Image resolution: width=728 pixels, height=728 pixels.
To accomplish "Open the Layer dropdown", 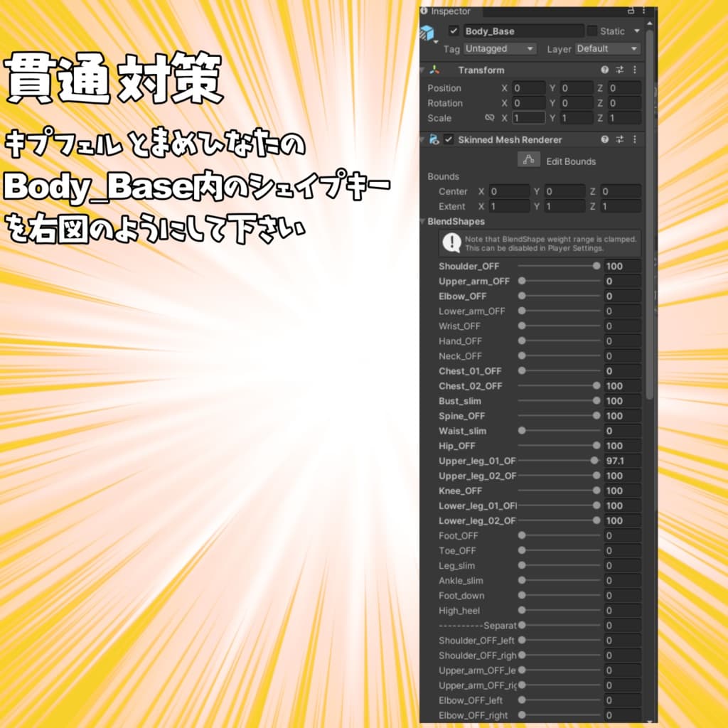I will click(606, 48).
